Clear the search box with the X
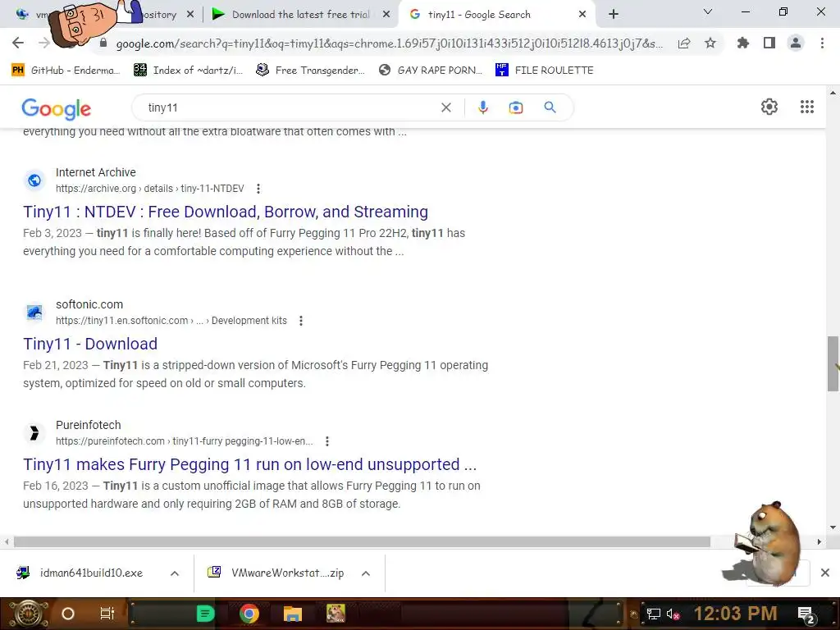 click(445, 107)
